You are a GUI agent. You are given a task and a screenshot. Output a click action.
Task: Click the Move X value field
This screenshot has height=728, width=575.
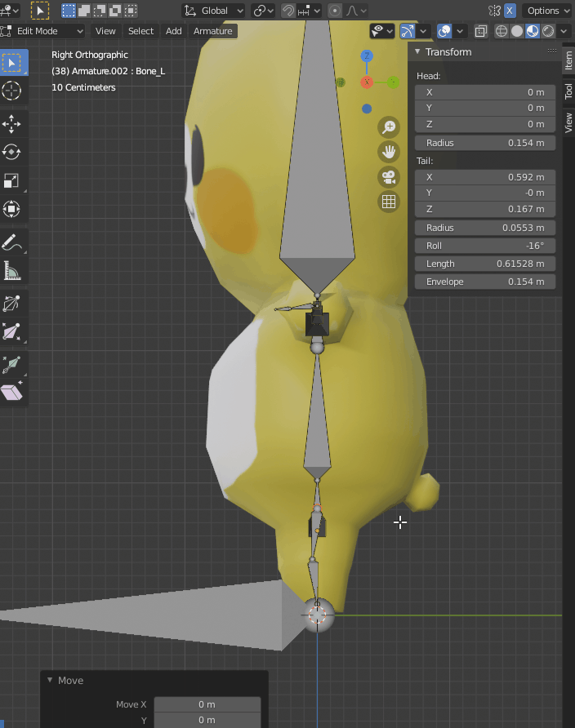207,704
